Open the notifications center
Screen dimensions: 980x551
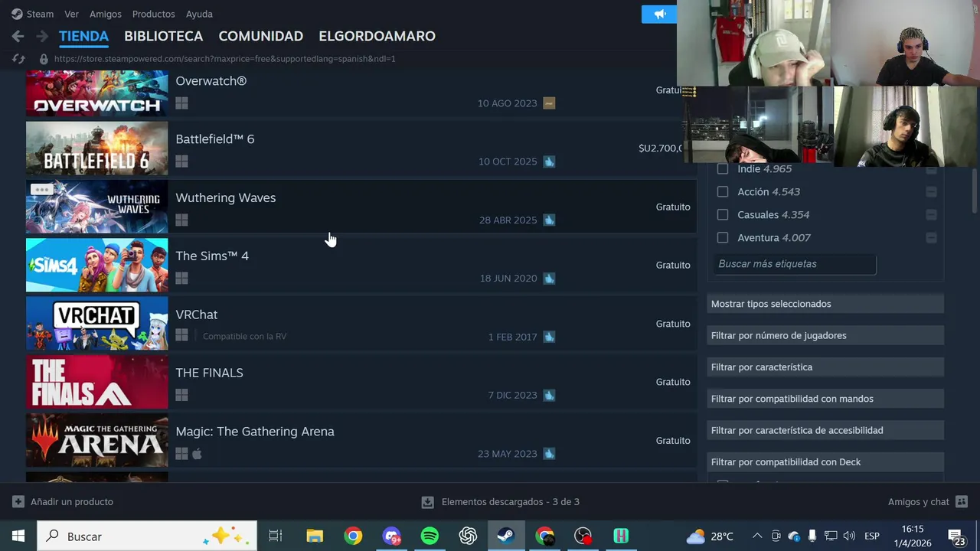[x=956, y=536]
